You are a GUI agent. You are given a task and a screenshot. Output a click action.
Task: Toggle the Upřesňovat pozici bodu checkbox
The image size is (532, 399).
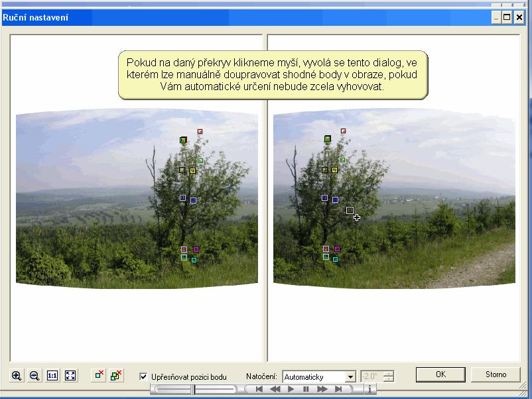[x=143, y=376]
